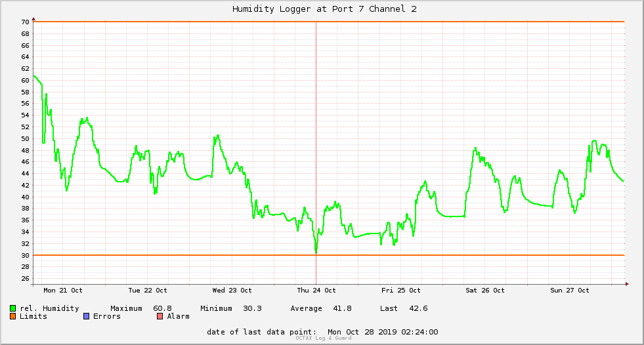Click the Maximum value 60.8

tap(162, 308)
